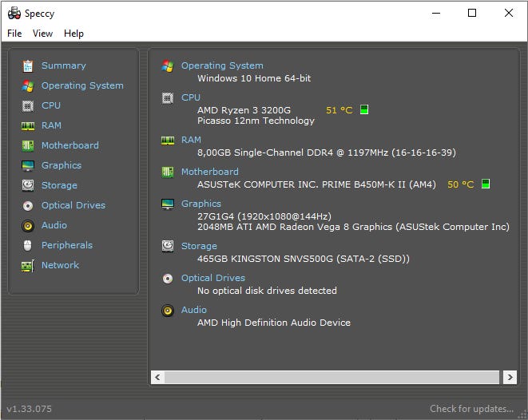Open the Storage heading in main panel
528x420 pixels.
click(199, 246)
